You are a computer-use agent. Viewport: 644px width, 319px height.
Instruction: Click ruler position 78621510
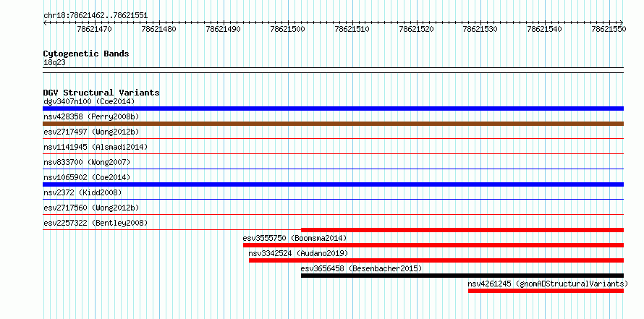(x=352, y=29)
